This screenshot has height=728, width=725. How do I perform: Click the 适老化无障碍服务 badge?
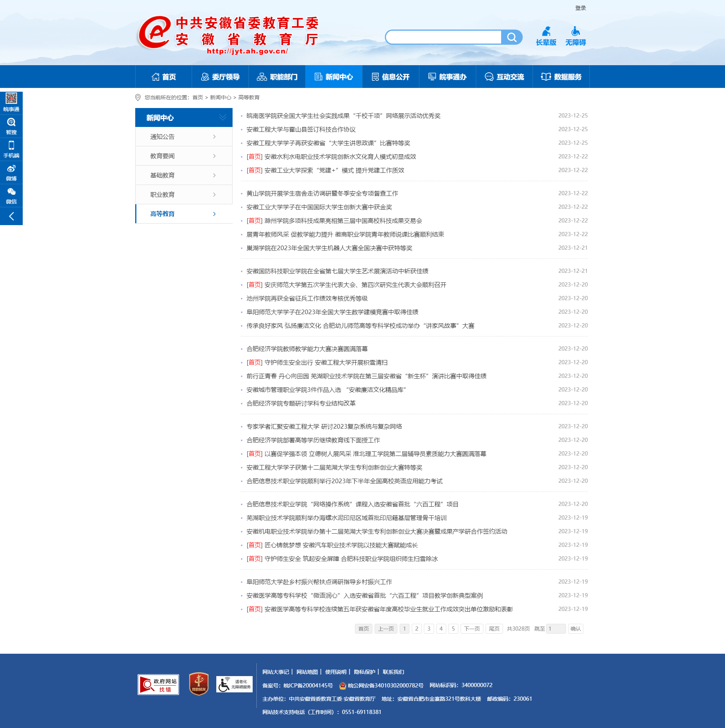(x=234, y=684)
